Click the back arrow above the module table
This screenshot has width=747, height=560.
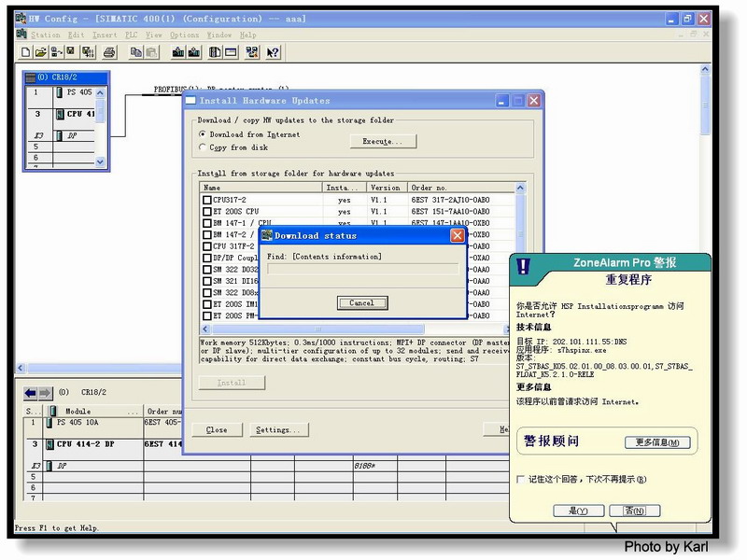31,393
